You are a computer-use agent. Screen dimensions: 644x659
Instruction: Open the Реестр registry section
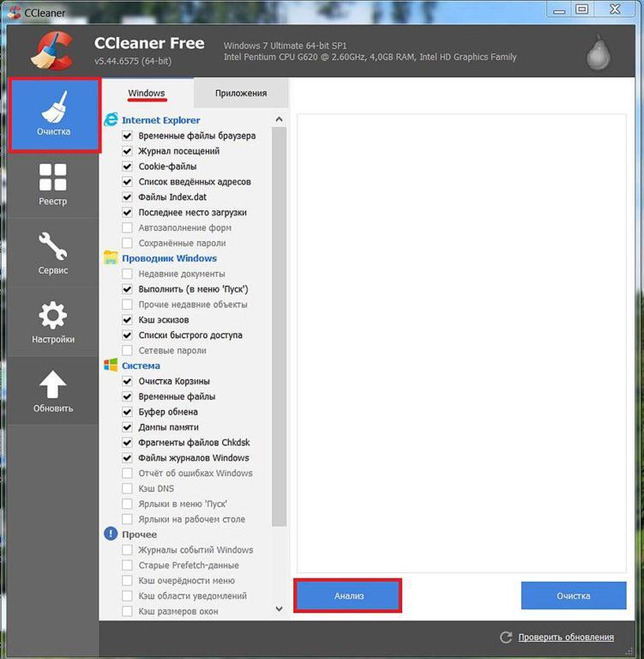coord(52,185)
